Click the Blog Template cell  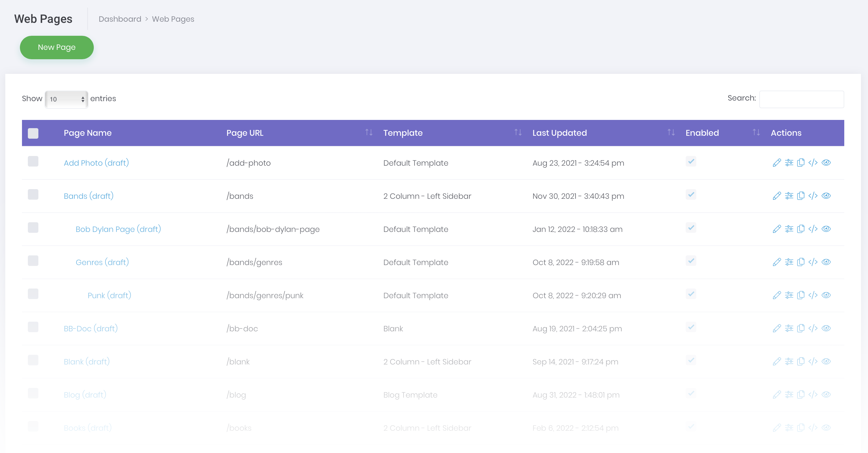[x=410, y=395]
